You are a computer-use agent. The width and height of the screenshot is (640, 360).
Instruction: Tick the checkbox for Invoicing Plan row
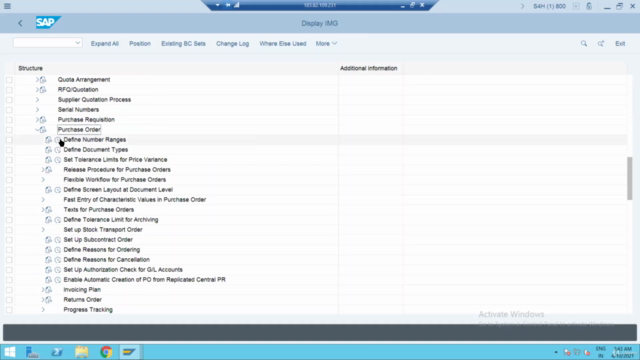pyautogui.click(x=9, y=290)
